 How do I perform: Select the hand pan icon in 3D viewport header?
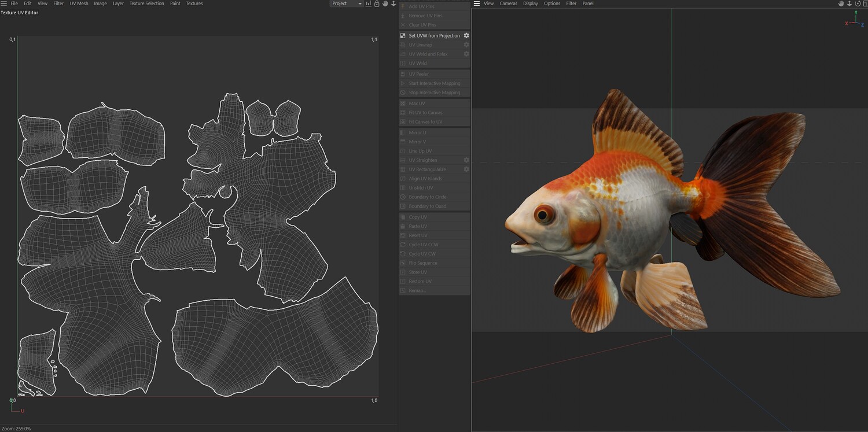[x=841, y=3]
